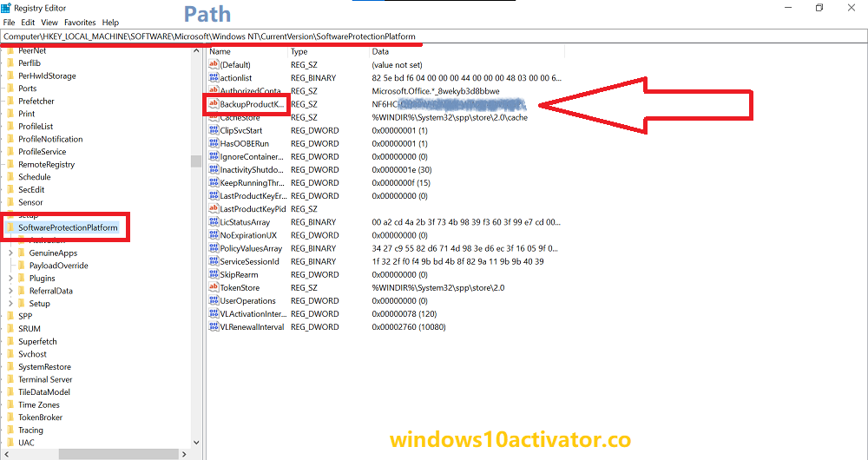Select the PerHwIdStorage key
The height and width of the screenshot is (460, 868).
click(47, 76)
